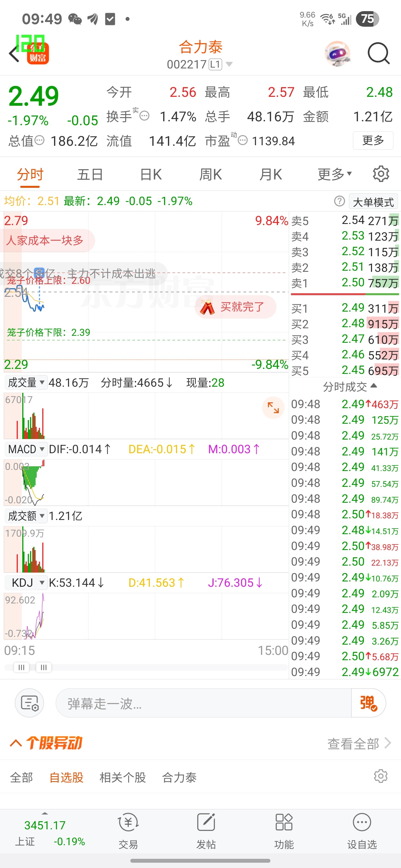Open chart settings gear icon
The height and width of the screenshot is (868, 401).
click(x=381, y=174)
